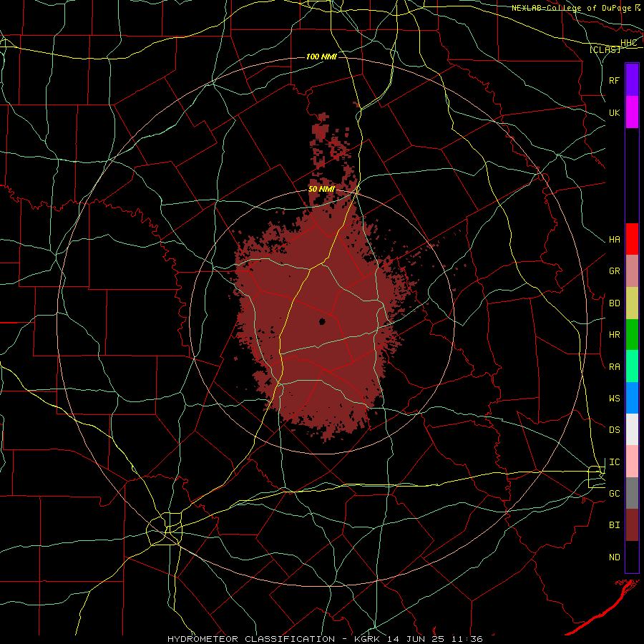Screen dimensions: 644x644
Task: Click the [CLAS] units label
Action: point(605,49)
